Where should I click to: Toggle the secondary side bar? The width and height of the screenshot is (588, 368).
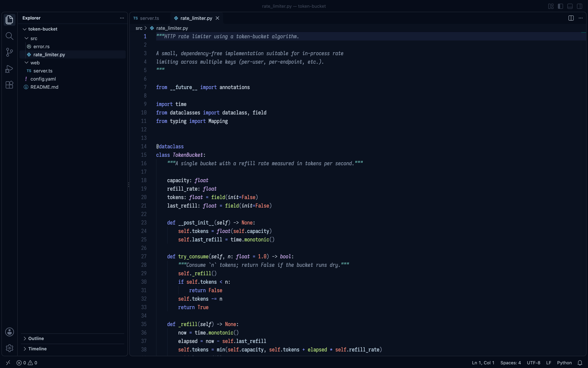(x=580, y=6)
